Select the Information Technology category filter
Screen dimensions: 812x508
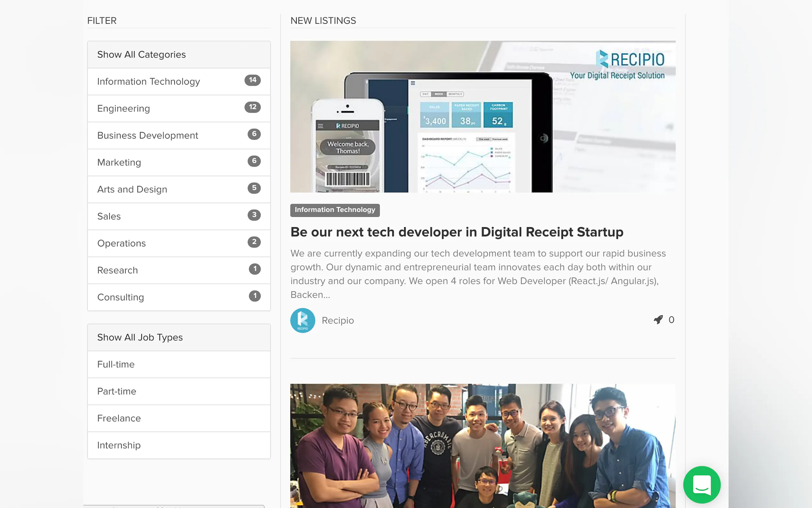[x=148, y=82]
